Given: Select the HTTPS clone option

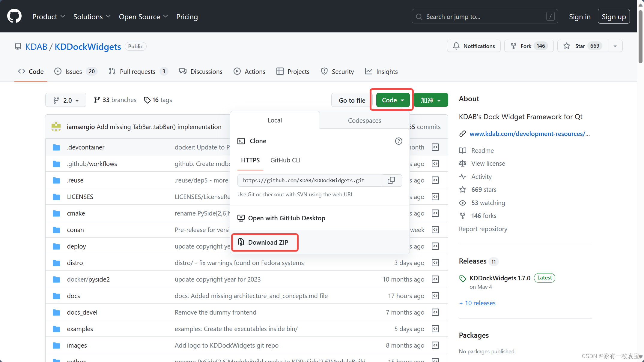Looking at the screenshot, I should (250, 160).
